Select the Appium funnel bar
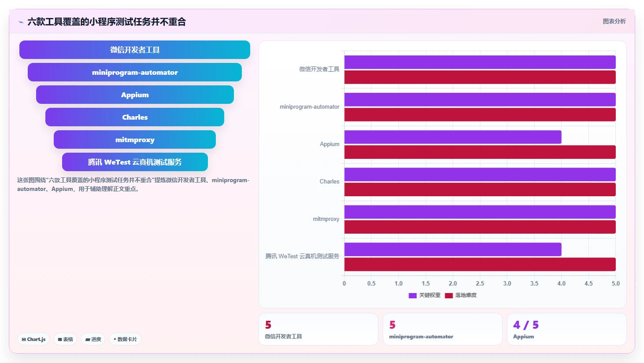644x363 pixels. 135,95
